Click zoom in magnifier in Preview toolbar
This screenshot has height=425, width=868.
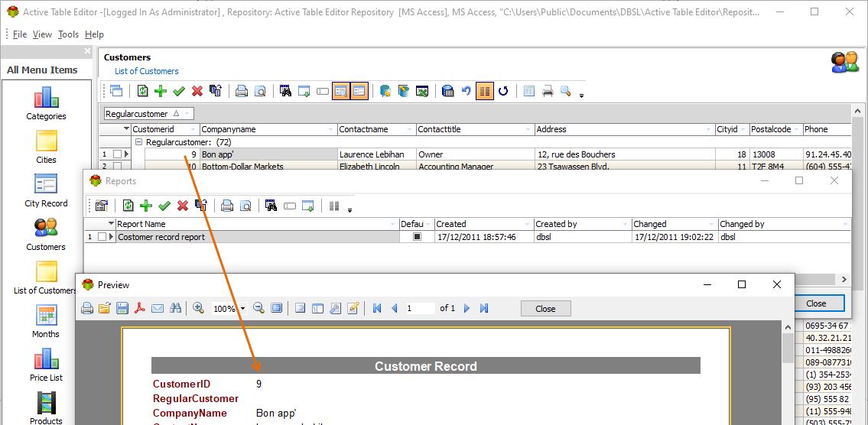coord(199,308)
